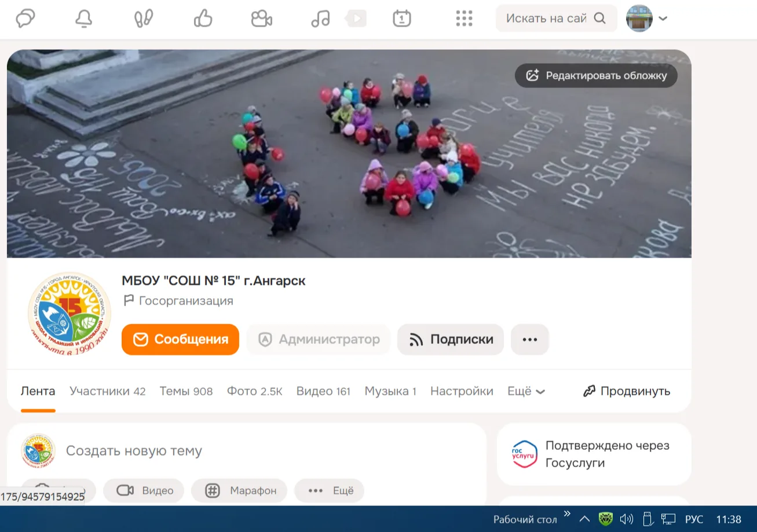Click the 'Подписки' button

point(451,340)
